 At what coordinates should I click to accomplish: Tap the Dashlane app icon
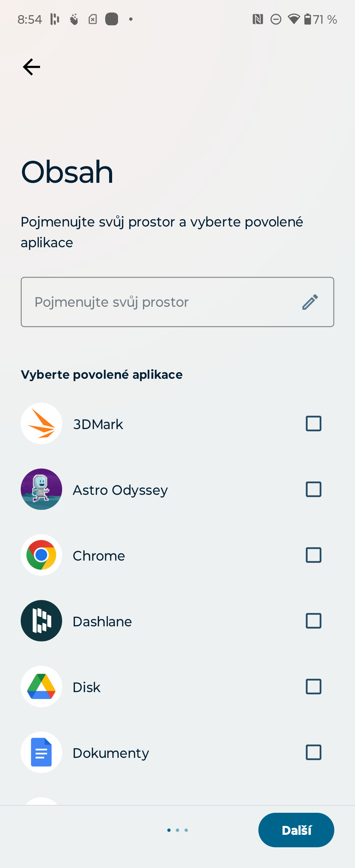click(x=41, y=621)
